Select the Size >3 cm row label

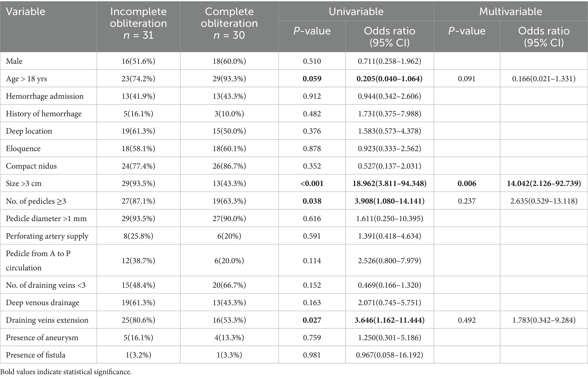[24, 183]
